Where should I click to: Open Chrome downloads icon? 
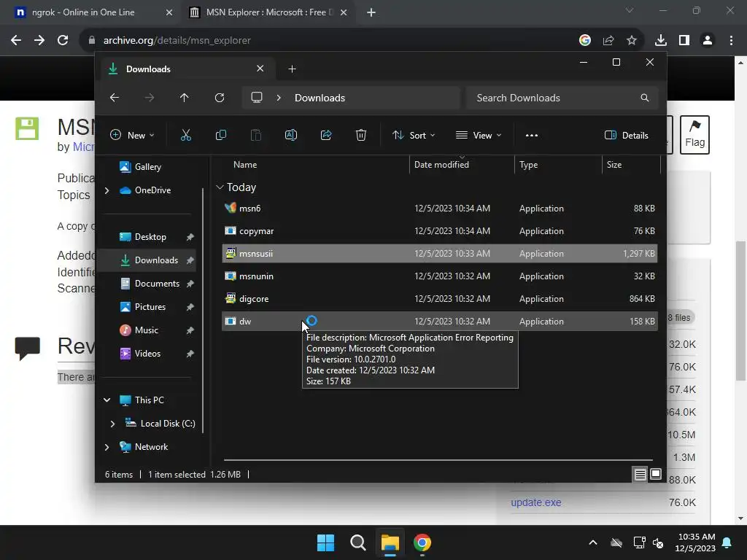(x=661, y=41)
